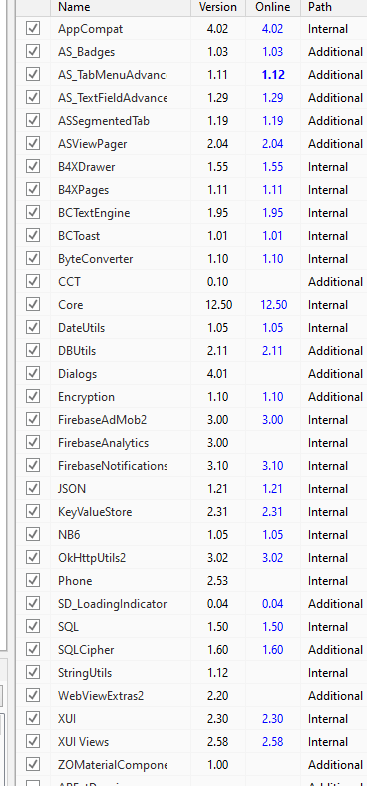The width and height of the screenshot is (367, 786).
Task: Select the WebViewExtras2 library name
Action: [x=101, y=696]
